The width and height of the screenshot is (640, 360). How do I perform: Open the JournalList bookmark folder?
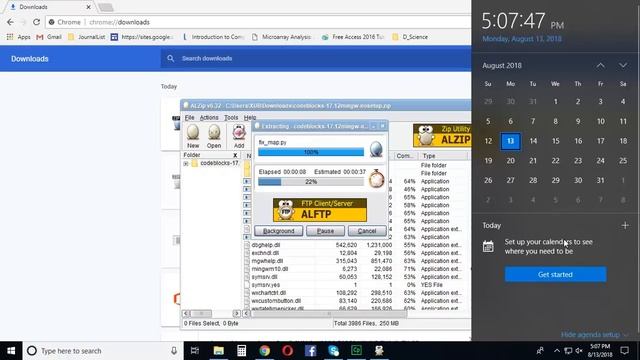87,37
